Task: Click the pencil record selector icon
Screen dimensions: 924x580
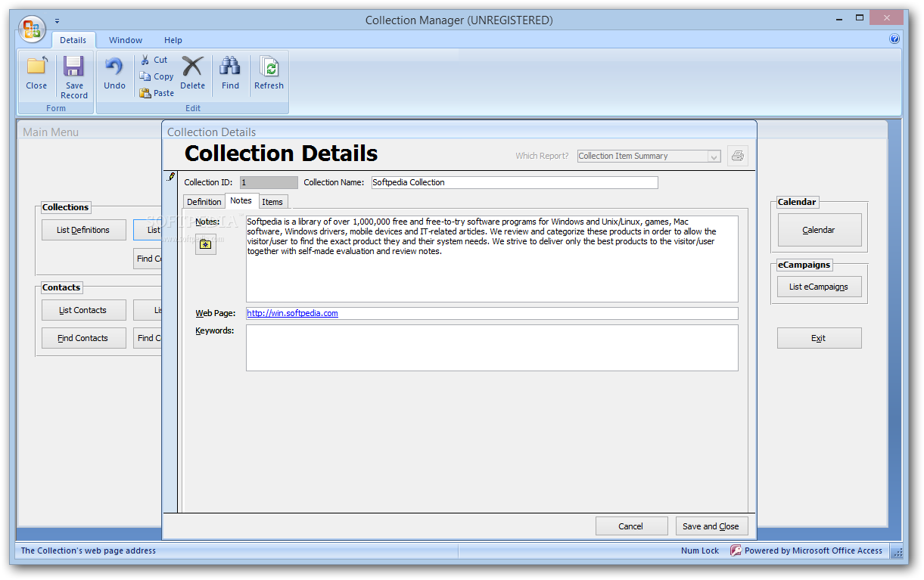Action: [171, 177]
